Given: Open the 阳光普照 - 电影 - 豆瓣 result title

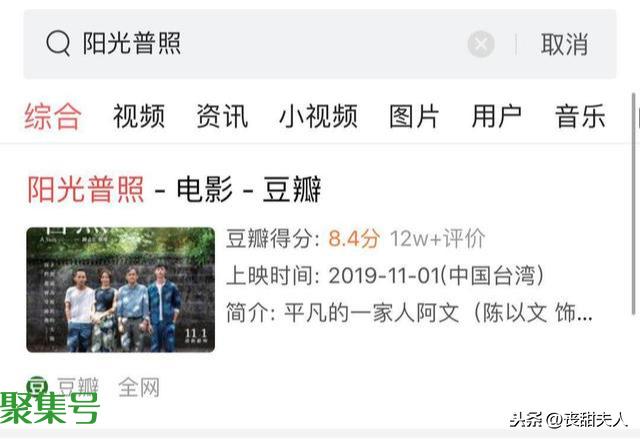Looking at the screenshot, I should point(174,189).
